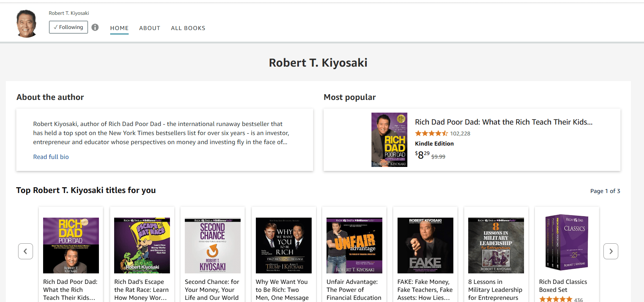
Task: Open Rich Dad Classics Boxed Set cover
Action: tap(567, 243)
